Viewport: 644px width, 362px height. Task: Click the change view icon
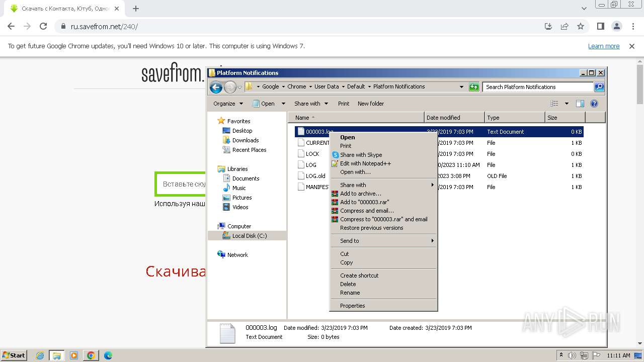pos(554,104)
